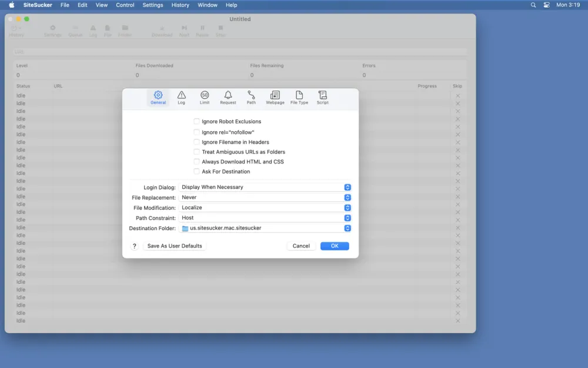Viewport: 588px width, 368px height.
Task: Click Save As User Defaults button
Action: click(175, 246)
